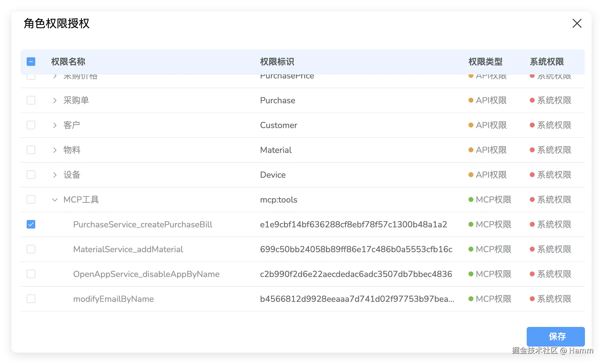Click the MCP权限 tag on mcp:tools row

(490, 199)
